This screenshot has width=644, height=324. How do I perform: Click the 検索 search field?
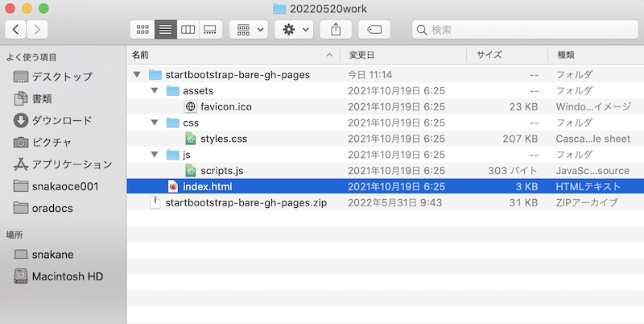[x=523, y=30]
